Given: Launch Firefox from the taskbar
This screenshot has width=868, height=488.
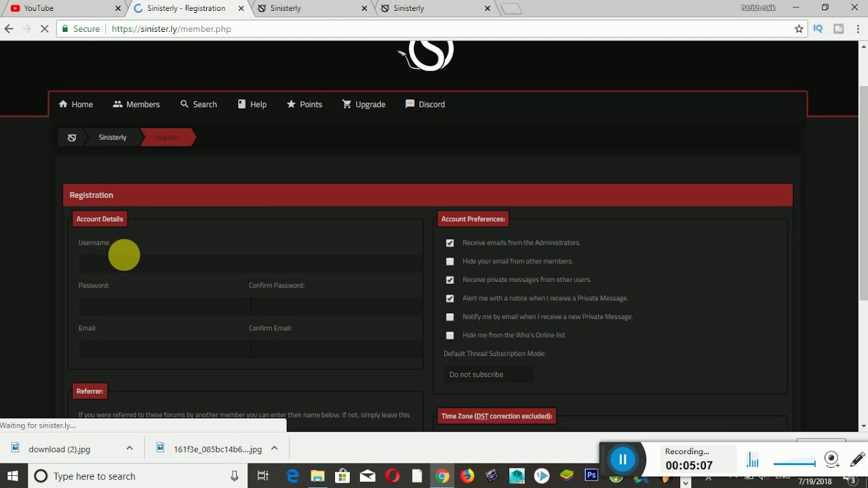Looking at the screenshot, I should pos(467,476).
